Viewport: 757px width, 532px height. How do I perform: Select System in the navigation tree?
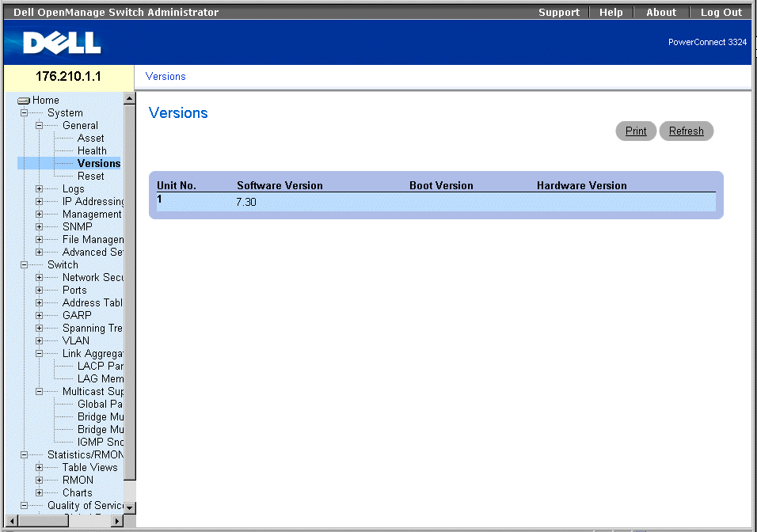[x=65, y=113]
